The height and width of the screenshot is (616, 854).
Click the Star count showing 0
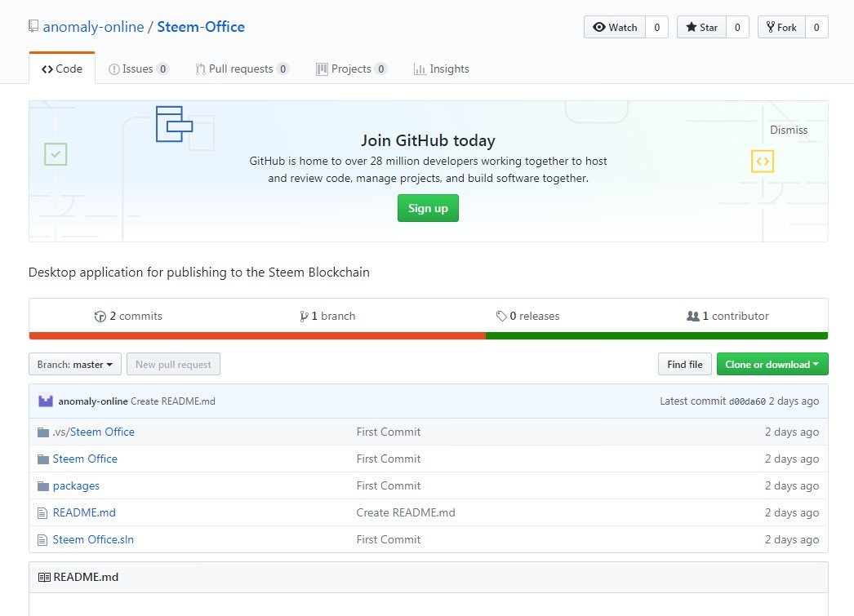[x=737, y=27]
